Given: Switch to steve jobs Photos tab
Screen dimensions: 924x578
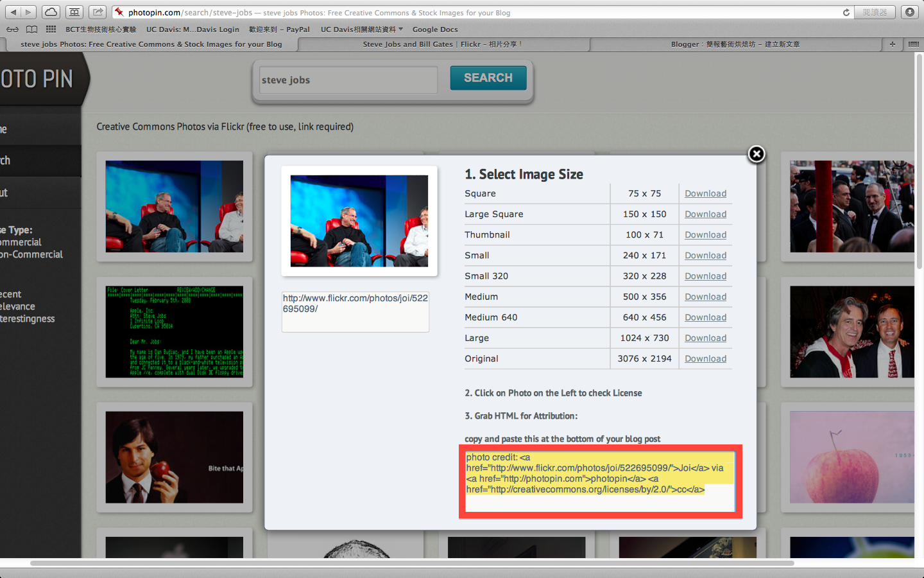Looking at the screenshot, I should point(151,44).
